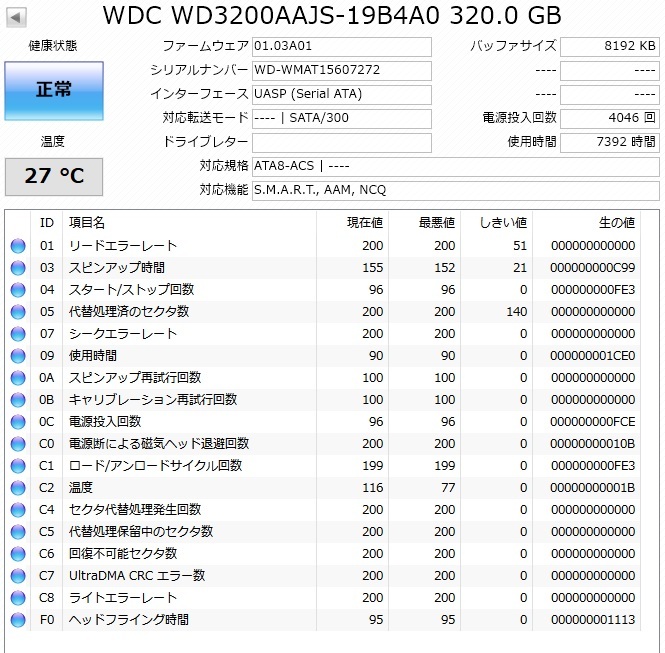Click the 生の値 column header
665x653 pixels.
(x=587, y=223)
